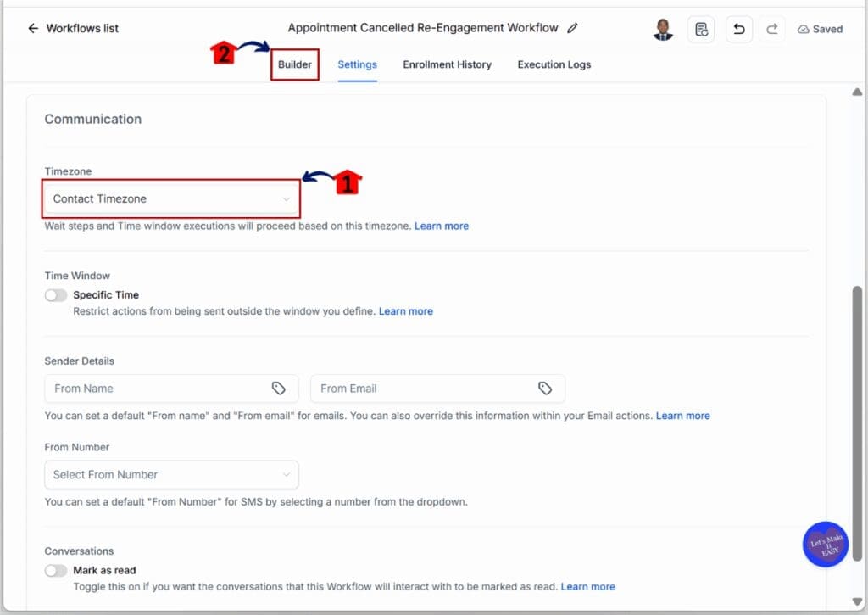
Task: Click scrollbar down arrow
Action: 857,601
